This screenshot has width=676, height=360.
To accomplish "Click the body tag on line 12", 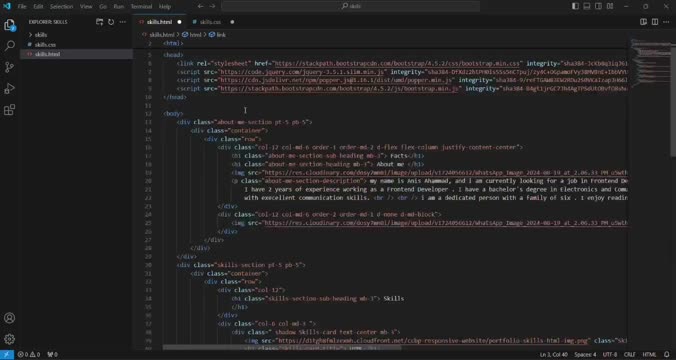I will 173,114.
